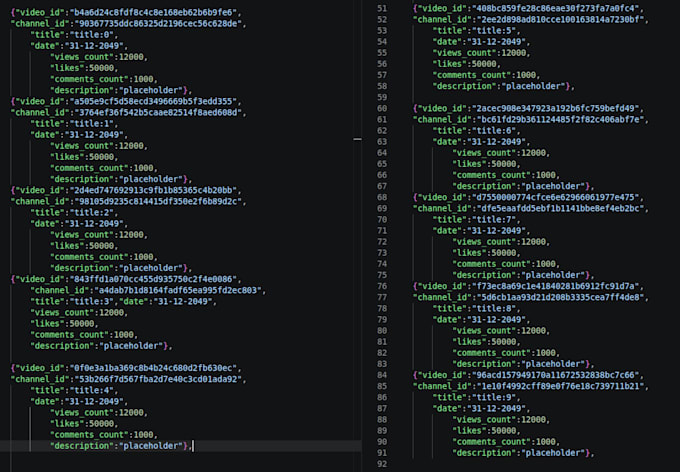The height and width of the screenshot is (472, 680).
Task: Click the date value on line 71
Action: 497,231
